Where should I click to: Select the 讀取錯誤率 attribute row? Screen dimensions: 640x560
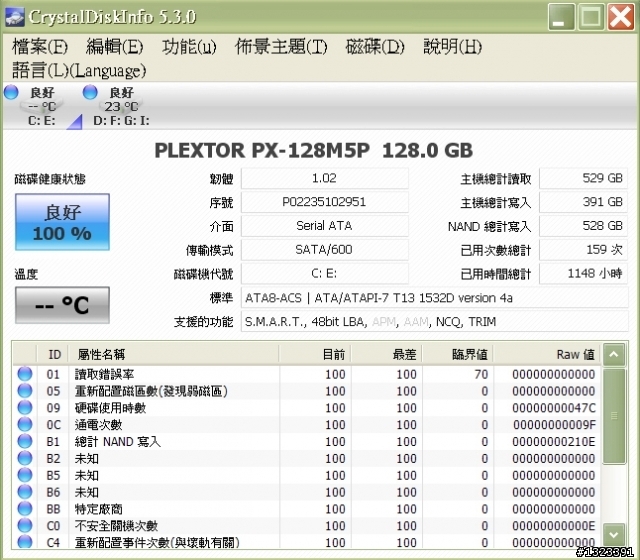[307, 374]
